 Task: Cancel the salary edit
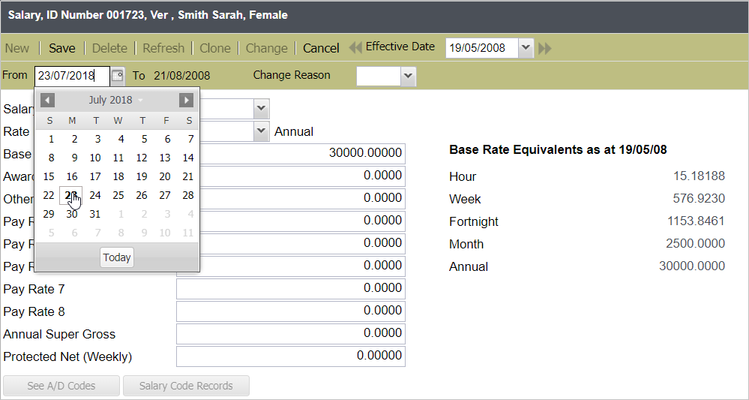coord(321,48)
